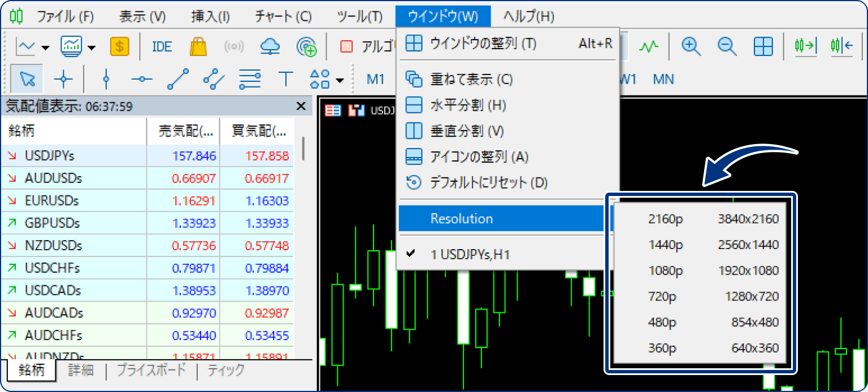
Task: Select 720p 1280x720 resolution
Action: (700, 297)
